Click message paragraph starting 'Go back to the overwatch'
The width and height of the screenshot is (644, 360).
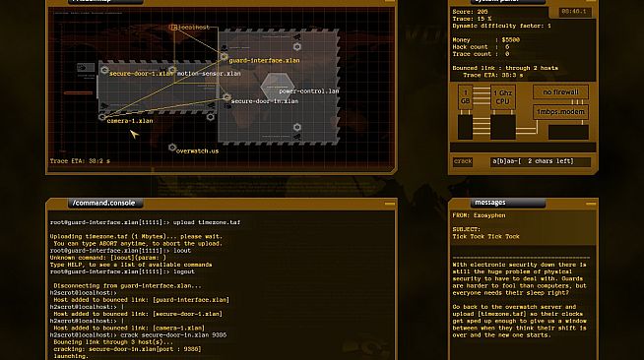(x=519, y=321)
